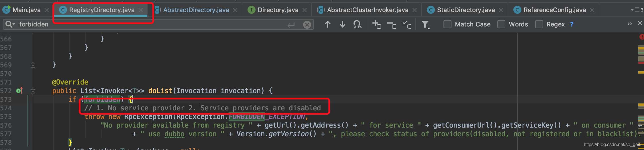Image resolution: width=644 pixels, height=150 pixels.
Task: Close the AbstractClusterInvoker.java tab
Action: [x=415, y=10]
